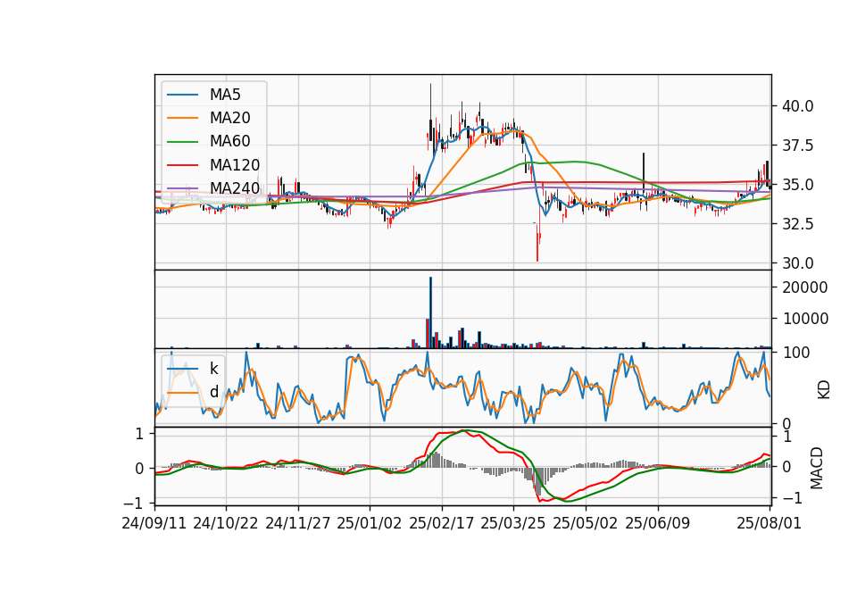Click the MA5 legend label
This screenshot has width=857, height=616.
(x=225, y=95)
